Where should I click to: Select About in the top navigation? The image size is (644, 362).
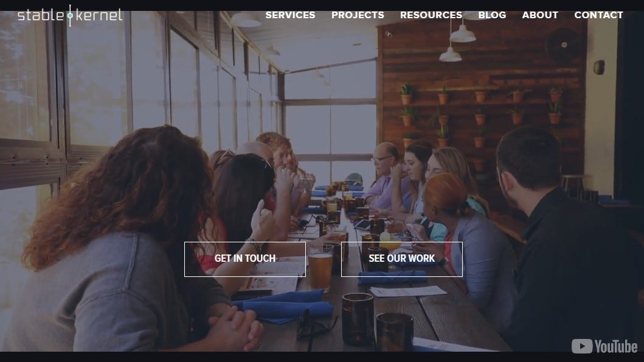[x=540, y=15]
